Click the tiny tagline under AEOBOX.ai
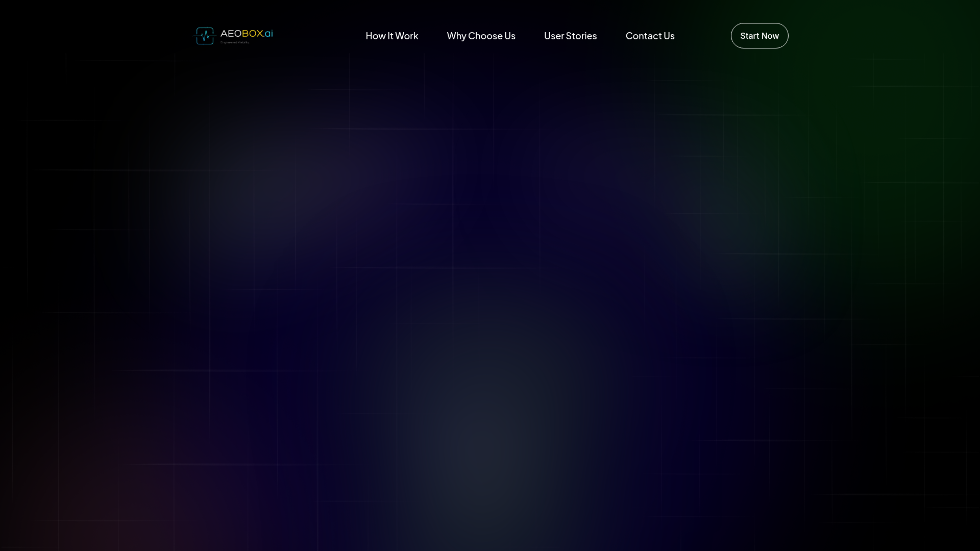 click(235, 42)
